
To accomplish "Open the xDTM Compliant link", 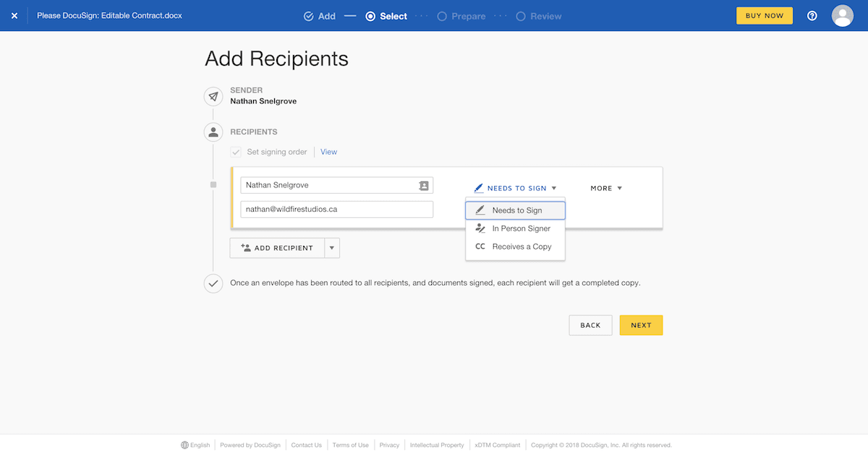I will click(498, 445).
